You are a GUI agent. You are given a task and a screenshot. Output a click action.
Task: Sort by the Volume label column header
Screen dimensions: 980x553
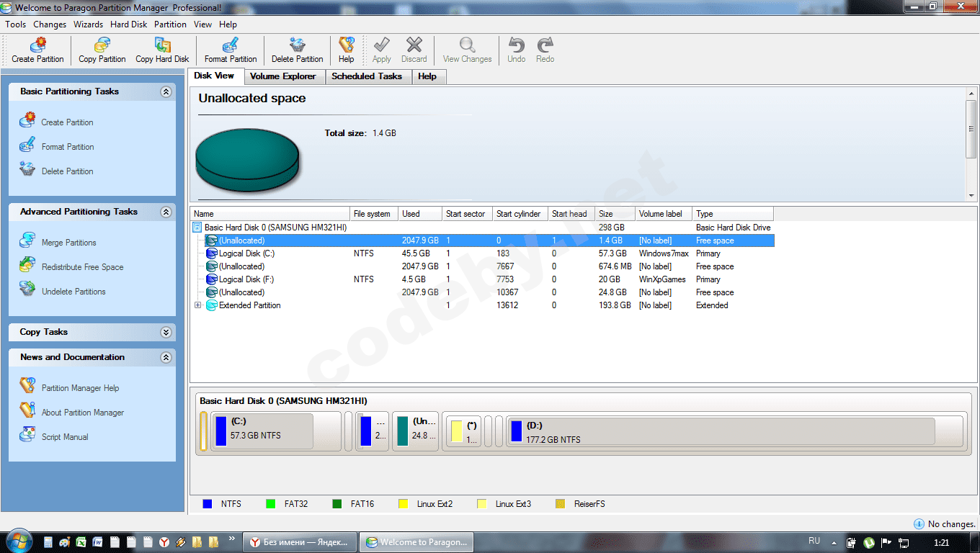(664, 214)
